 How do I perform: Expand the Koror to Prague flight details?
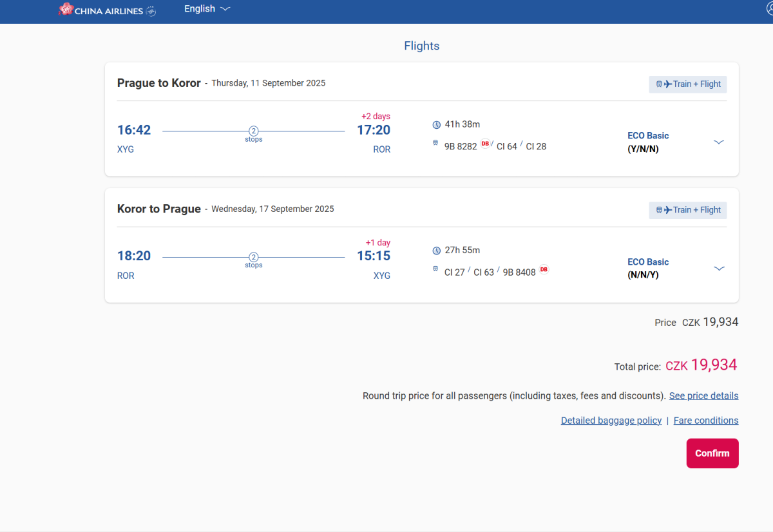tap(719, 269)
